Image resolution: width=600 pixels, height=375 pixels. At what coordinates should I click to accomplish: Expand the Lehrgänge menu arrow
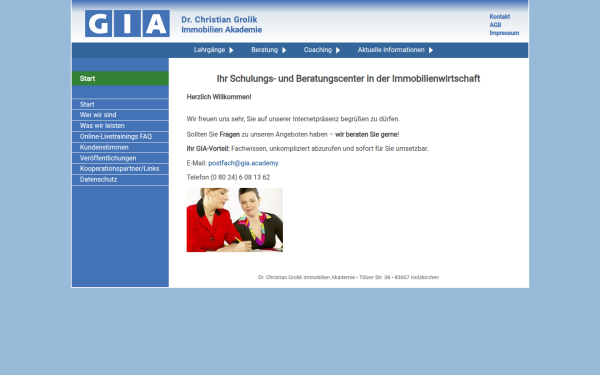coord(231,50)
